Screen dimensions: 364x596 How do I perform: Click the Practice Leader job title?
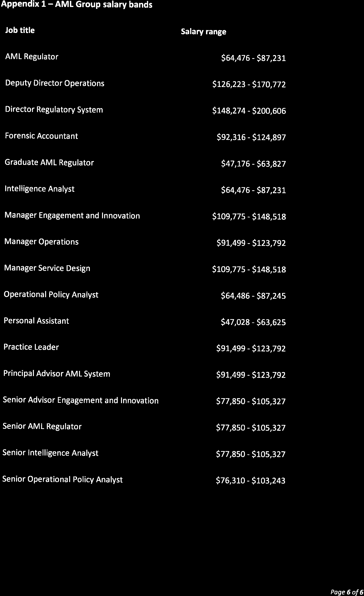tap(31, 347)
